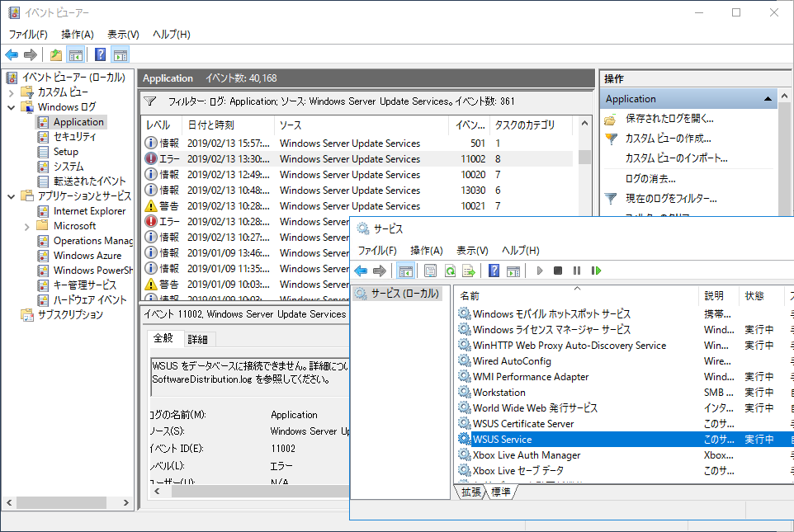Switch to 全般 tab in event details
The image size is (794, 532).
163,338
